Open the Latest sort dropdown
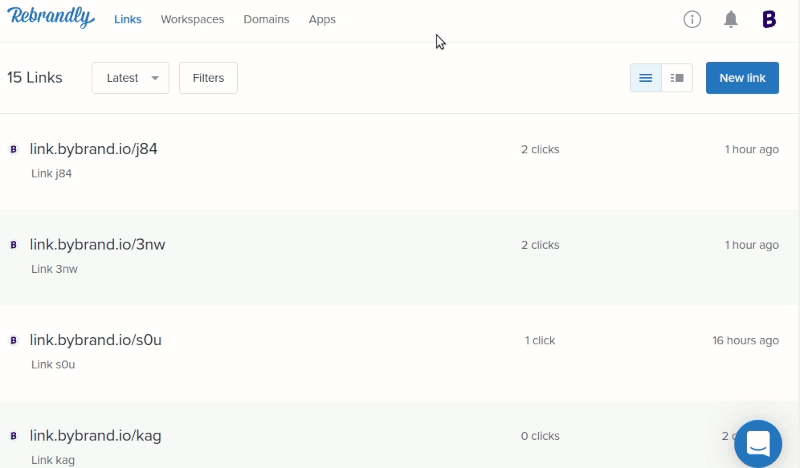800x468 pixels. tap(131, 78)
